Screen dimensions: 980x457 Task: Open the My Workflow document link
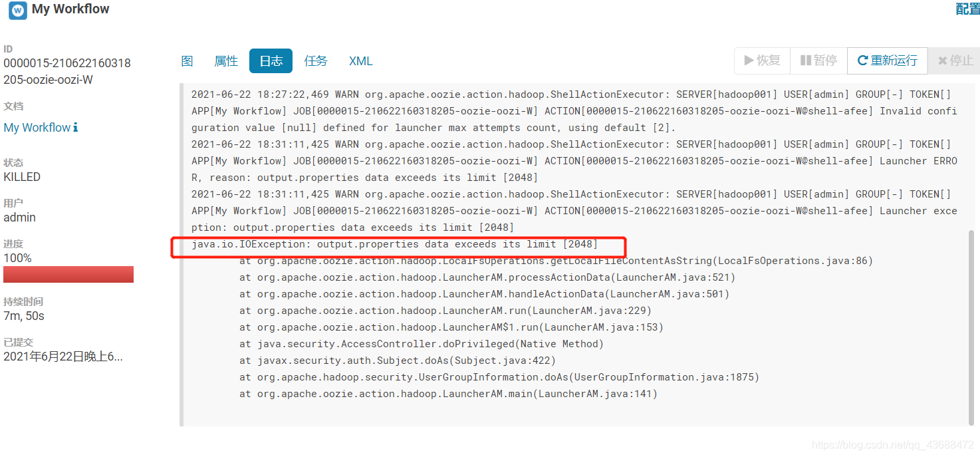click(37, 127)
